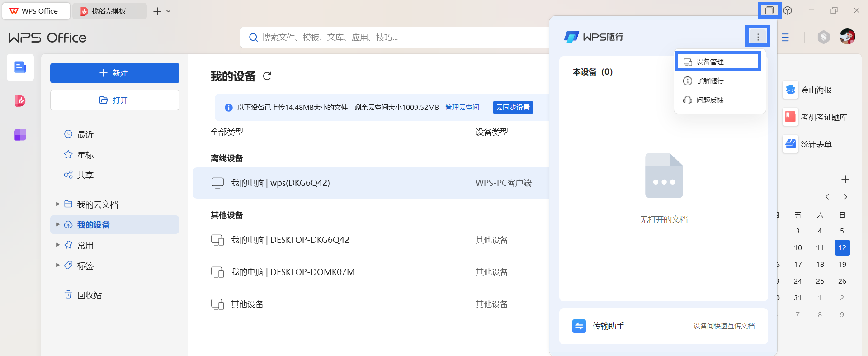Select 我的设备 in the sidebar

point(115,225)
